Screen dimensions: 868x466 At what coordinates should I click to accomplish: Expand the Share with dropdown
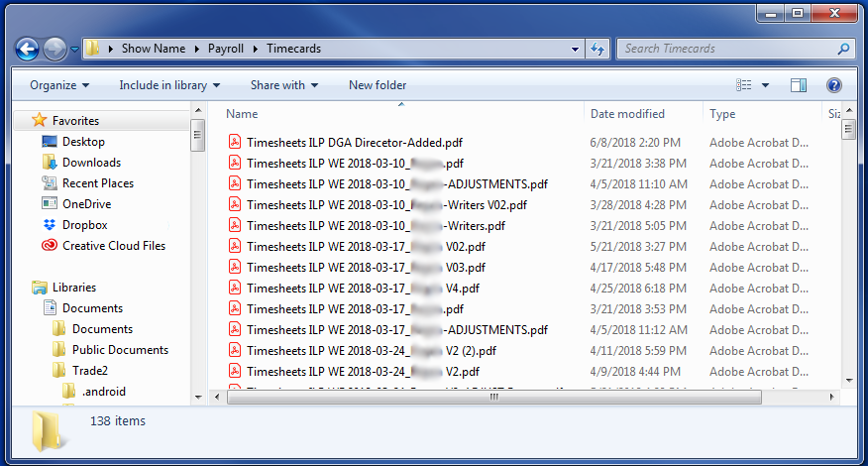click(284, 85)
